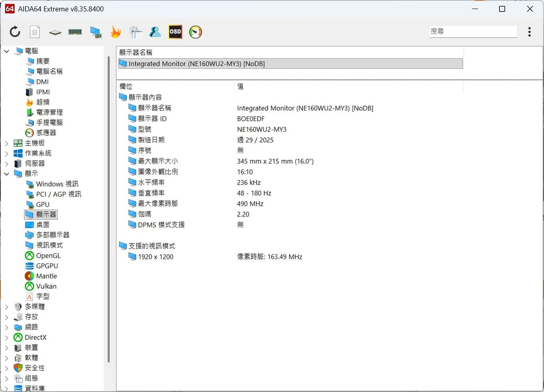Open the benchmark gauge toolbar icon
Viewport: 544px width, 392px height.
pos(195,32)
